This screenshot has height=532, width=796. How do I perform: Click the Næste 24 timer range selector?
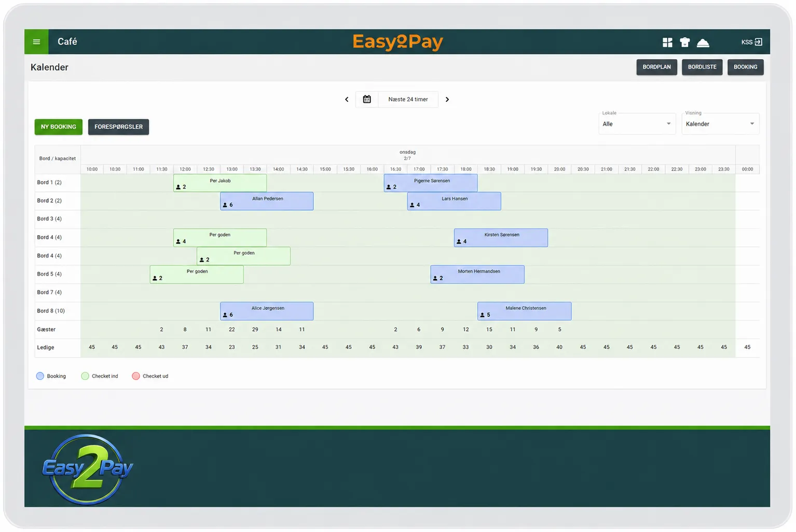(408, 99)
